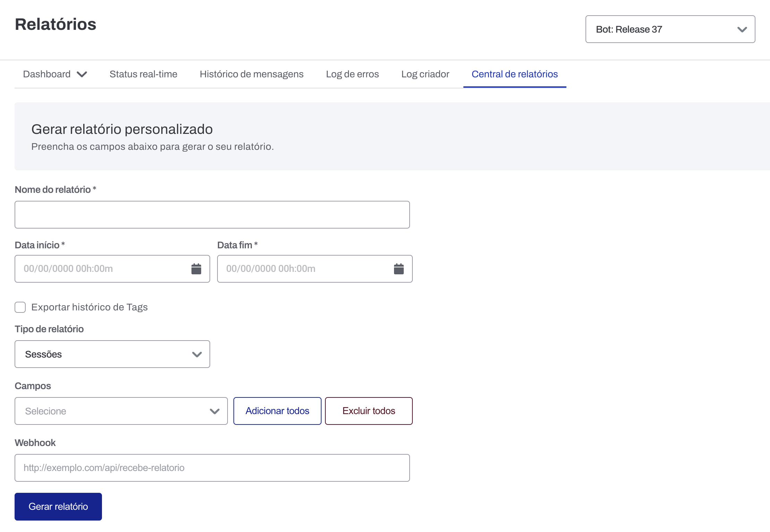Click the Dashboard tab chevron arrow
Image resolution: width=770 pixels, height=532 pixels.
click(82, 74)
